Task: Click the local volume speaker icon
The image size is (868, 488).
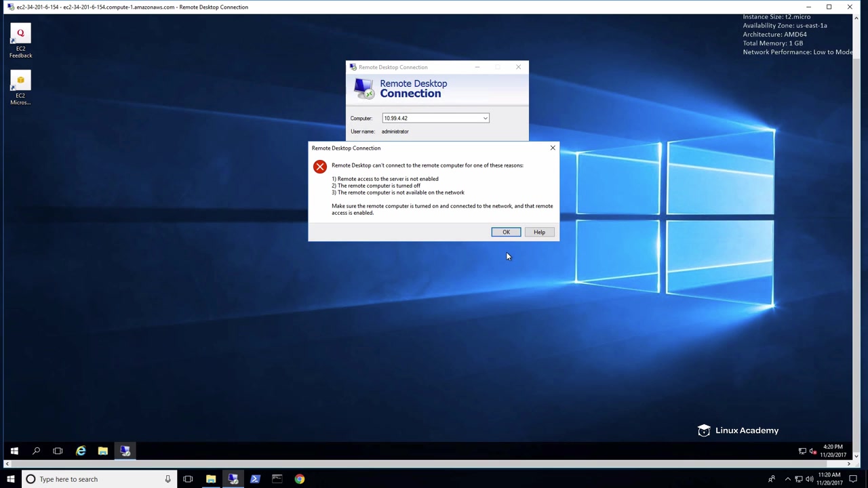Action: tap(809, 479)
